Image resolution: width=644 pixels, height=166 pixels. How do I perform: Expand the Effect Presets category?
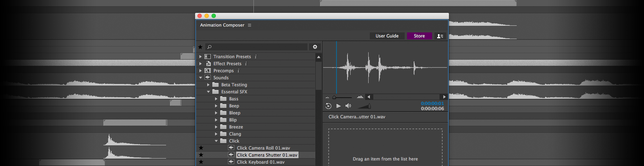pos(200,64)
